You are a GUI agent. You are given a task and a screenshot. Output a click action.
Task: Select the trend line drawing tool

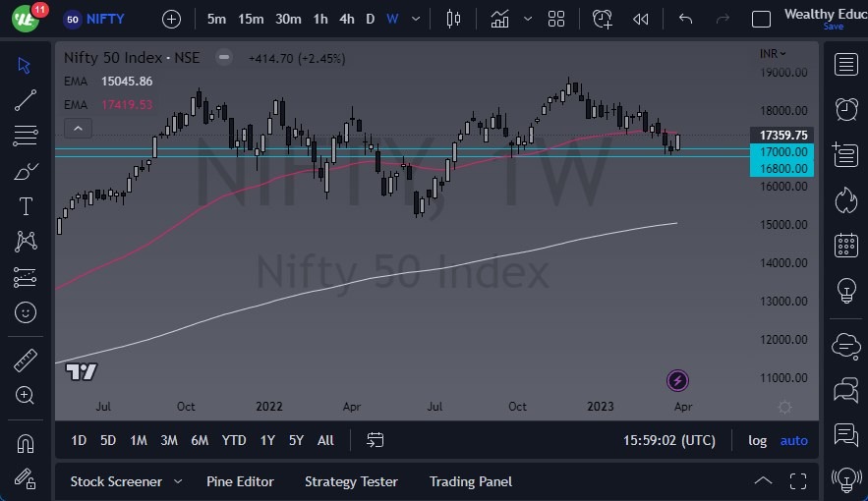click(x=26, y=99)
